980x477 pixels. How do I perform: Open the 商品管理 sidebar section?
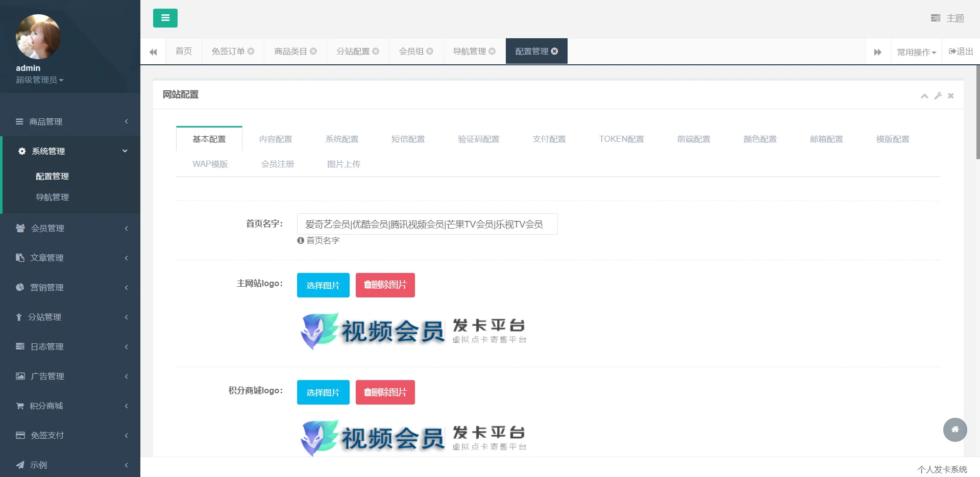[46, 121]
